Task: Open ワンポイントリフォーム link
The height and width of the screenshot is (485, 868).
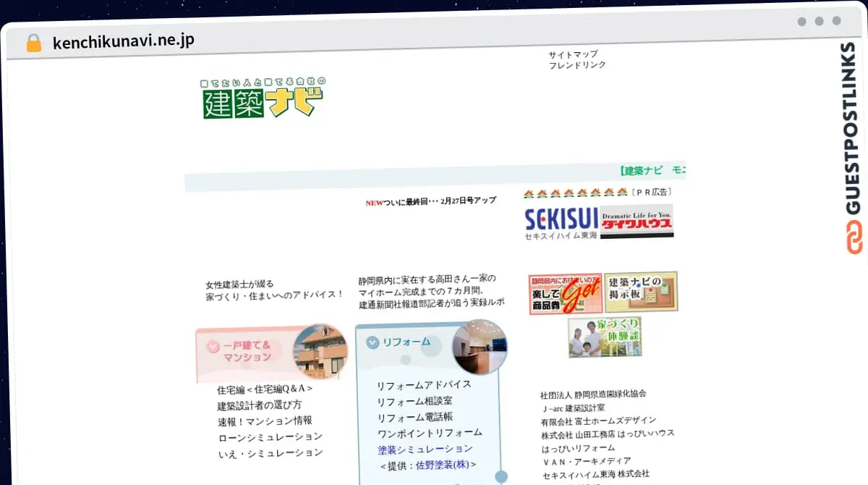Action: point(430,433)
